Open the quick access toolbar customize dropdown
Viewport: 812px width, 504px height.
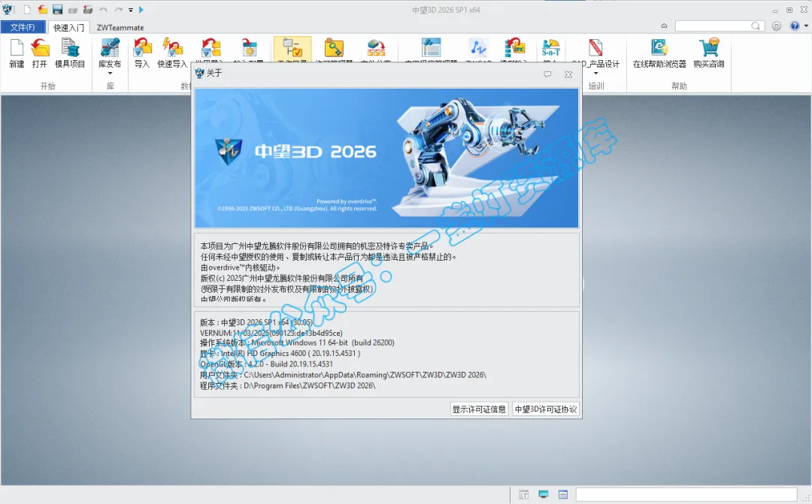(131, 10)
